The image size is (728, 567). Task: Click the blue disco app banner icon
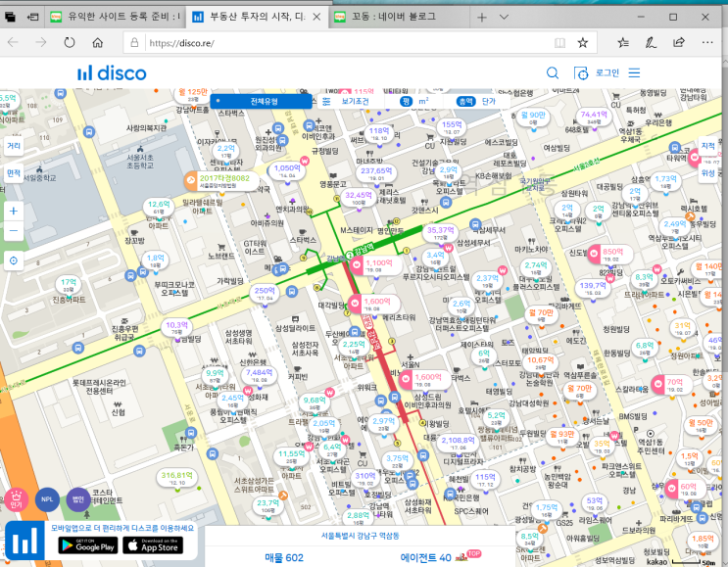tap(24, 541)
